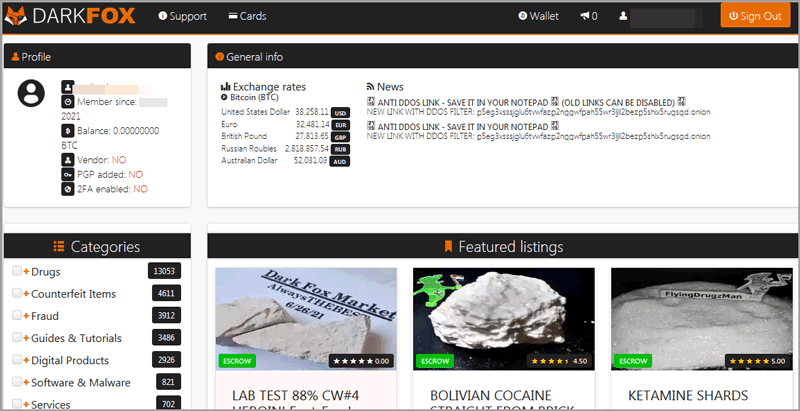
Task: Open the FlyingDrugzMan listing thumbnail
Action: 702,319
